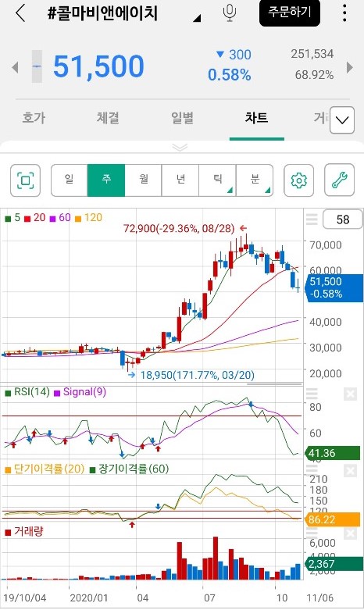Select 월 monthly chart period
The width and height of the screenshot is (364, 610).
click(144, 180)
